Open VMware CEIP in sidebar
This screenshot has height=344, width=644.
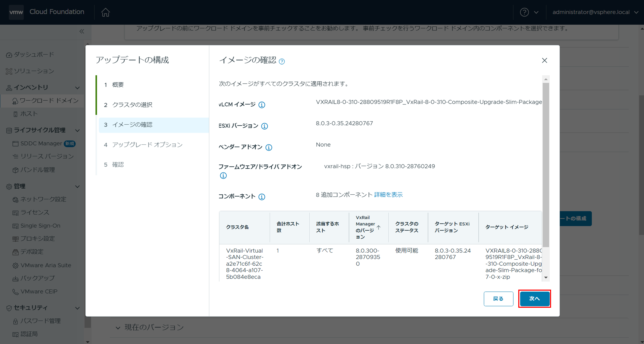39,291
